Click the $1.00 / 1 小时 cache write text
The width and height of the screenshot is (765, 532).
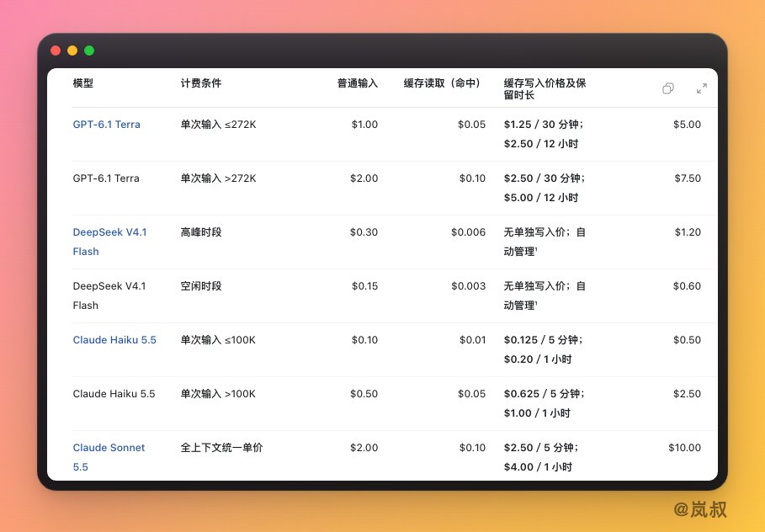click(537, 413)
